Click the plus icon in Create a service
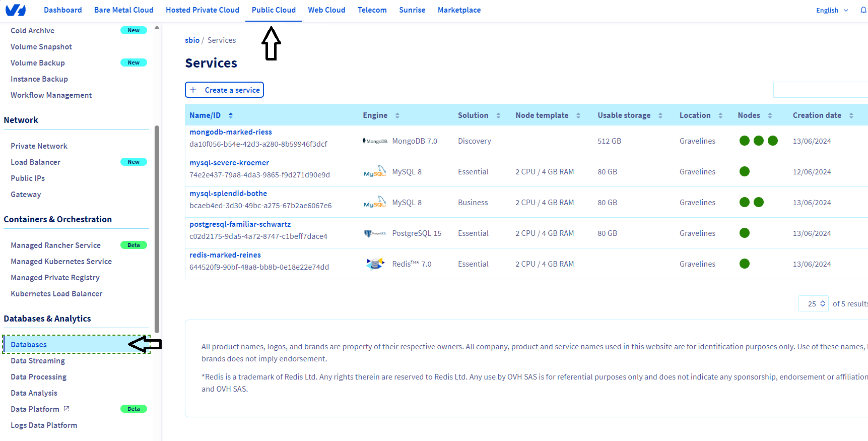The width and height of the screenshot is (868, 441). coord(193,90)
